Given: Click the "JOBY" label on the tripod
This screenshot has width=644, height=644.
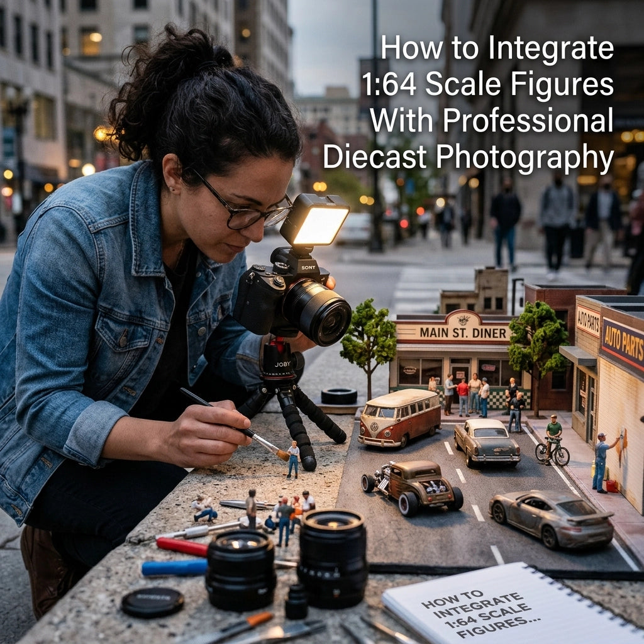Looking at the screenshot, I should [x=282, y=364].
